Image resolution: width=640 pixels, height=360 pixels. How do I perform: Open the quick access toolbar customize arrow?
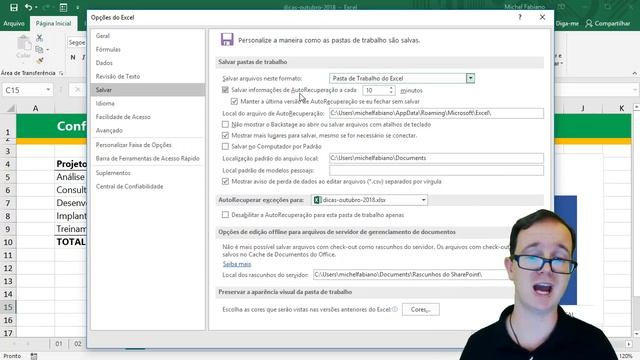point(78,7)
